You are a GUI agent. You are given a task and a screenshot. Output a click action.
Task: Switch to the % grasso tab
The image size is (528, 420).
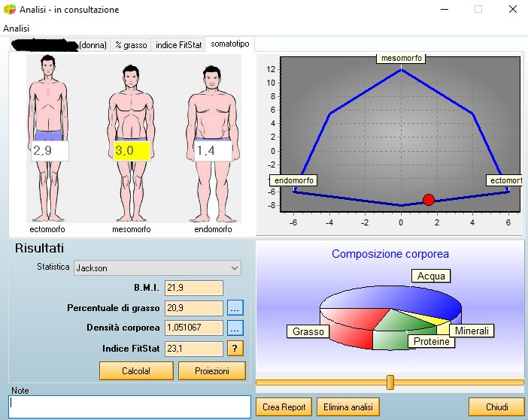(131, 45)
